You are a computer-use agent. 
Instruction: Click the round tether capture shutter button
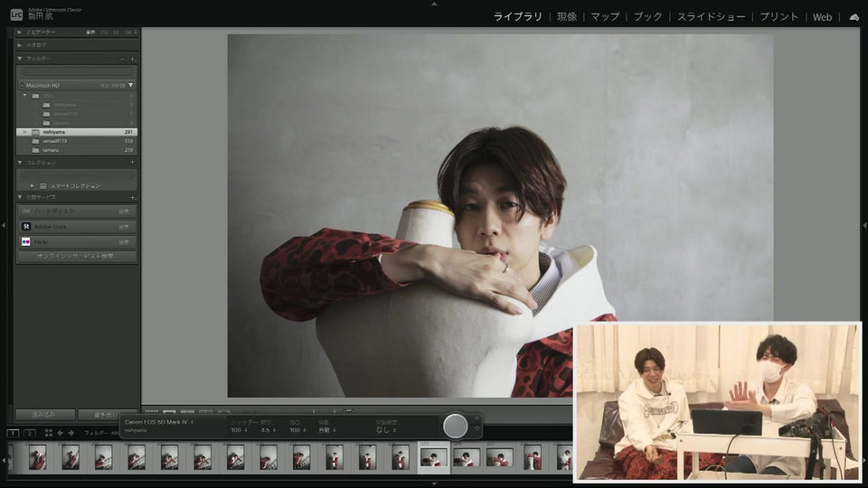[x=455, y=426]
